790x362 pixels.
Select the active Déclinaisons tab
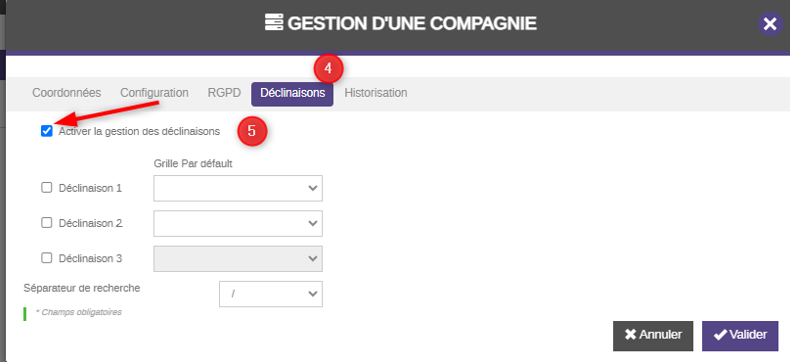coord(292,94)
